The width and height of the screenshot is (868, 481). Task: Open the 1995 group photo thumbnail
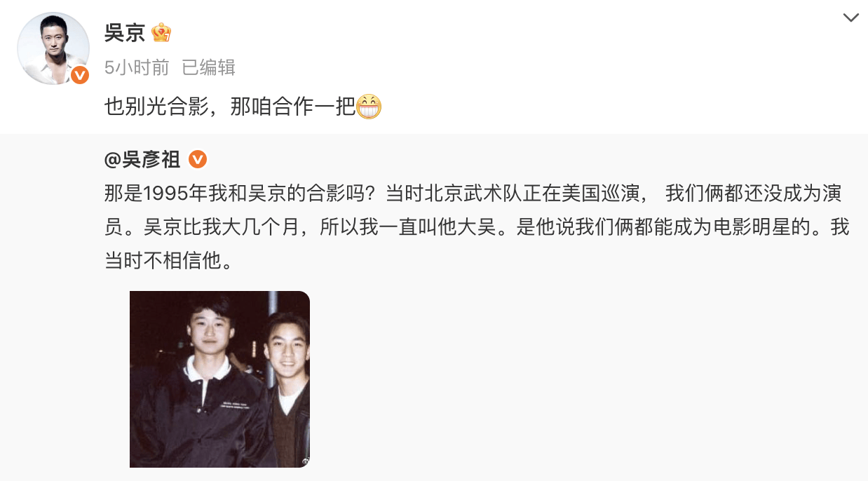(x=219, y=379)
